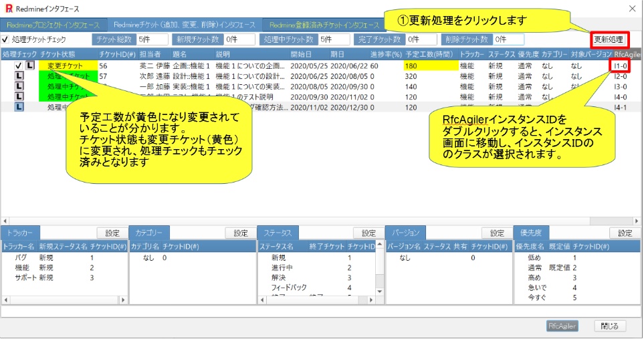Image resolution: width=644 pixels, height=339 pixels.
Task: Select the バグ row in tracker list
Action: coord(64,257)
